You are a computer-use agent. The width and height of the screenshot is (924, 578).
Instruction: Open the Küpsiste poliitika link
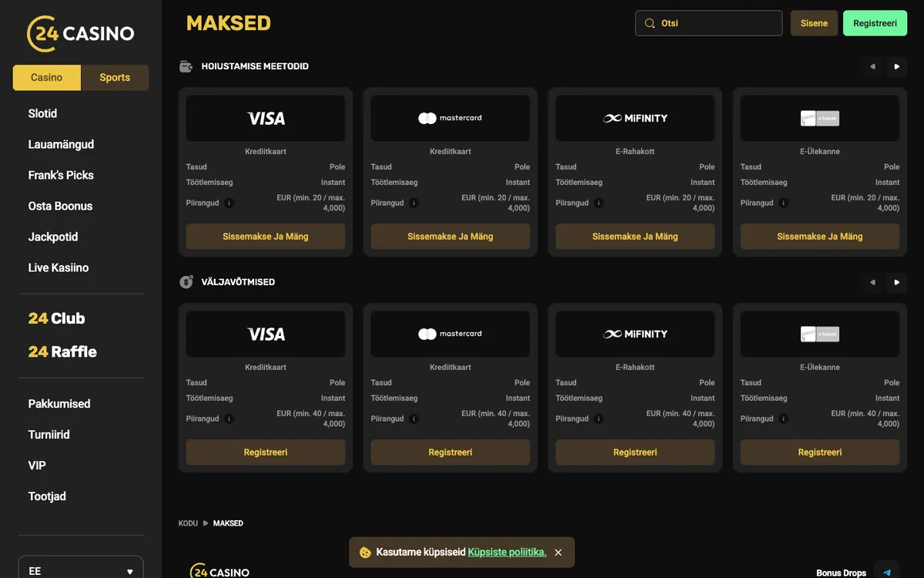[x=507, y=553]
